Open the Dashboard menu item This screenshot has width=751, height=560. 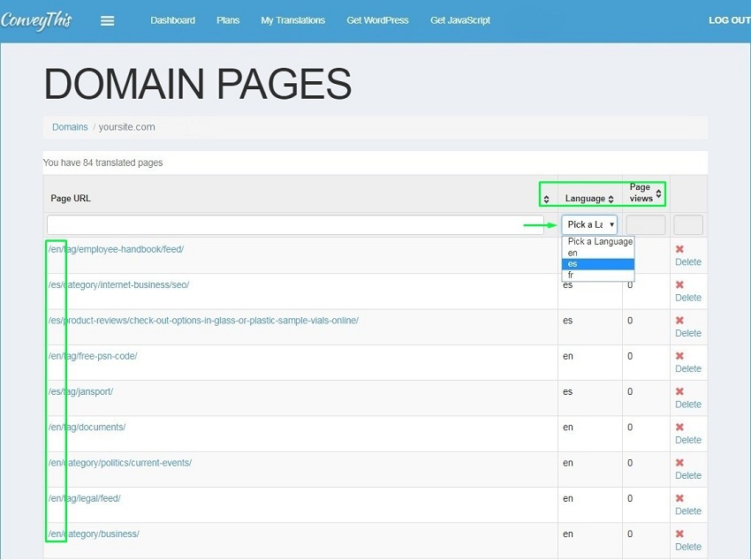(x=173, y=20)
